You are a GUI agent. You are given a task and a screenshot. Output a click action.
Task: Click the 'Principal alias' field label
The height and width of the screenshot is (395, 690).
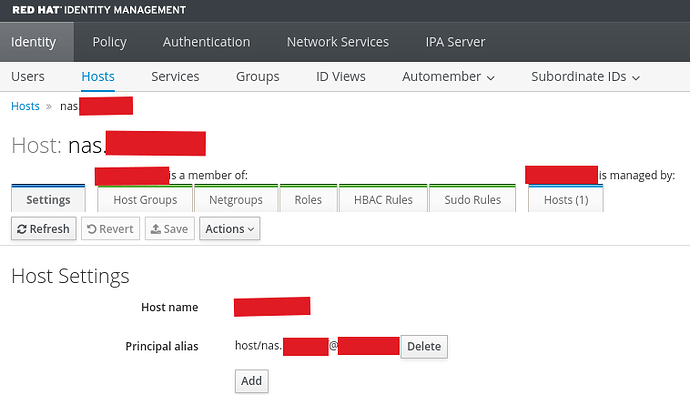pos(162,346)
